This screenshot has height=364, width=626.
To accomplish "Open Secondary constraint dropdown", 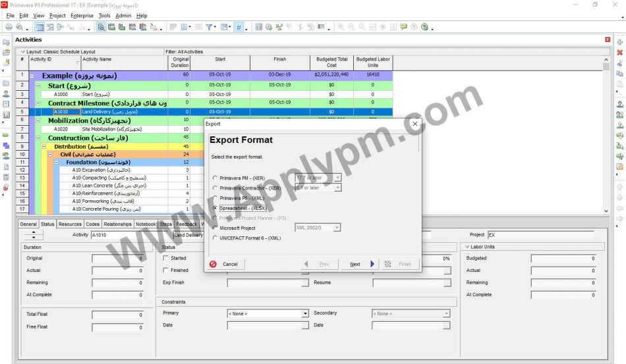I will click(446, 314).
